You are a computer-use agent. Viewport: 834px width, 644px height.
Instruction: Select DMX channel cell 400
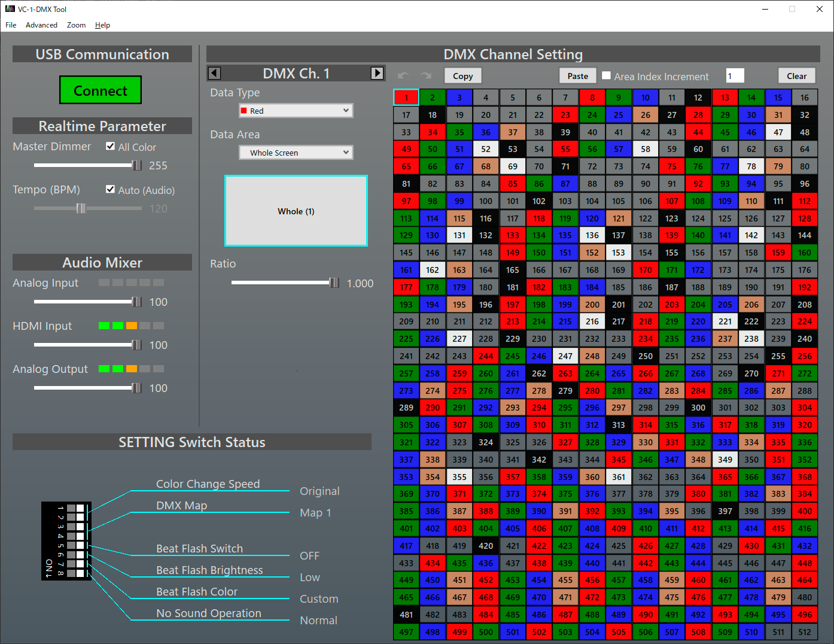(805, 511)
